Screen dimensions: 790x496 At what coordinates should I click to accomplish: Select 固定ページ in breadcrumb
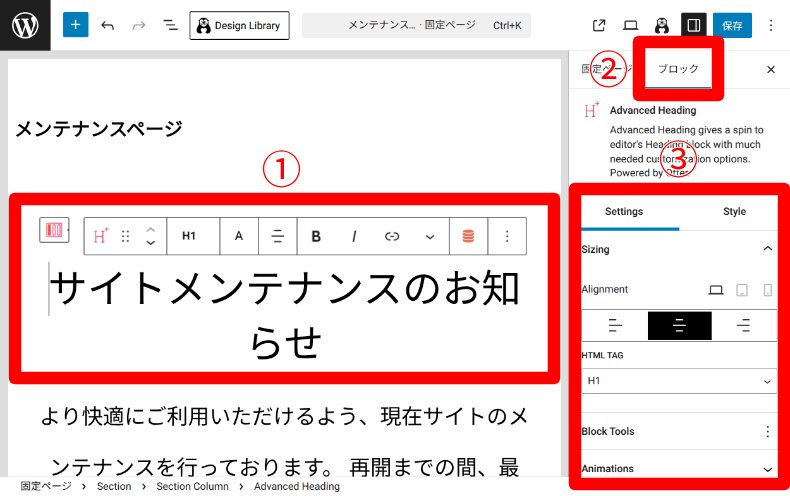46,486
